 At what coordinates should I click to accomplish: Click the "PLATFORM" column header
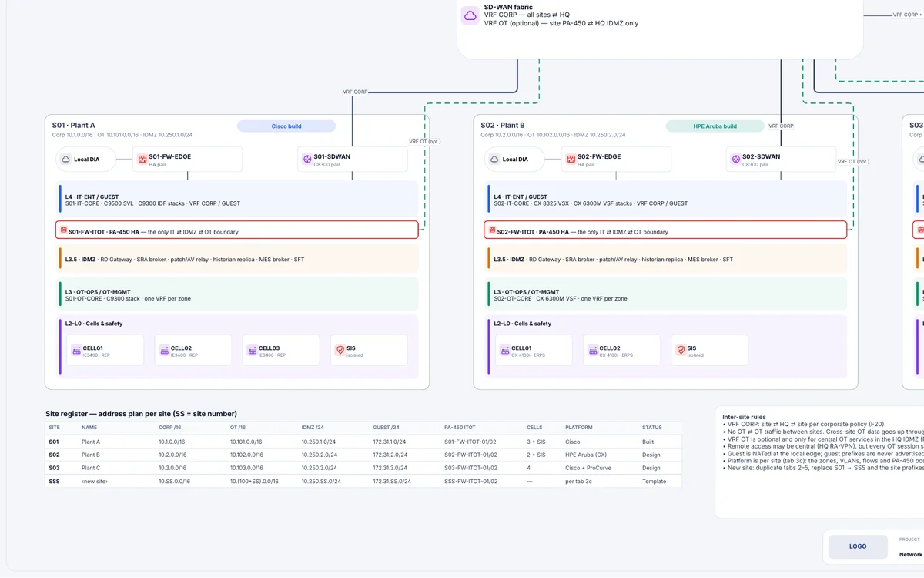tap(578, 427)
